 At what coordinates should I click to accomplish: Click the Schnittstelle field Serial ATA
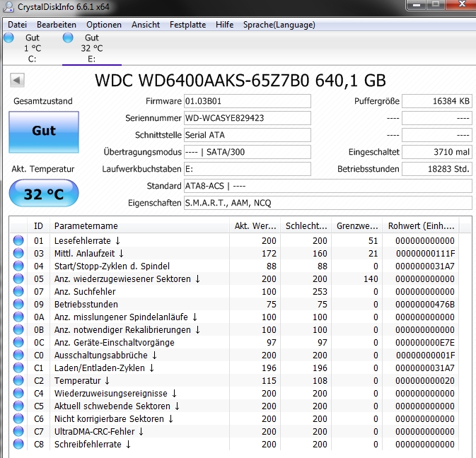[x=248, y=135]
